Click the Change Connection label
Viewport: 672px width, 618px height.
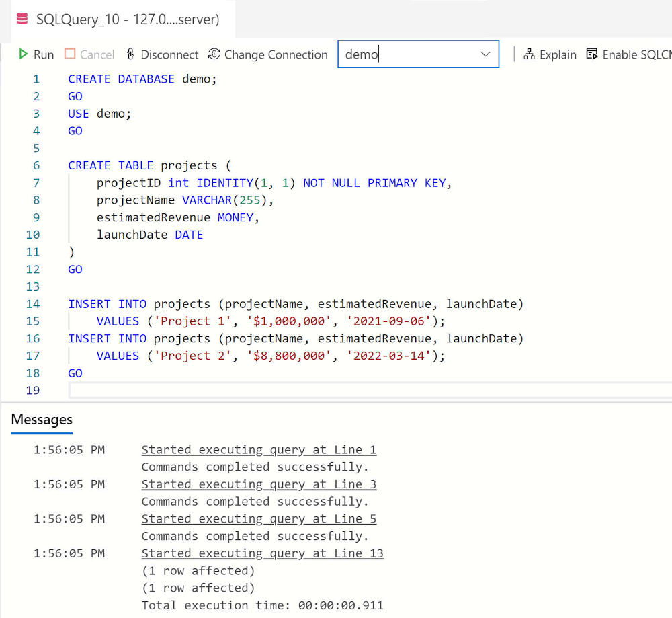point(276,55)
